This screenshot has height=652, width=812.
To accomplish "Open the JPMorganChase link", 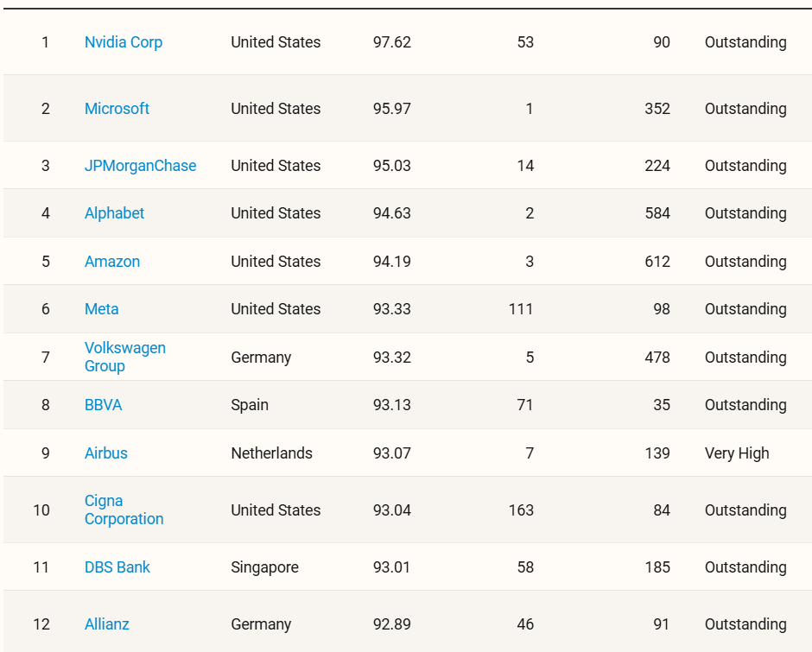I will pos(140,166).
